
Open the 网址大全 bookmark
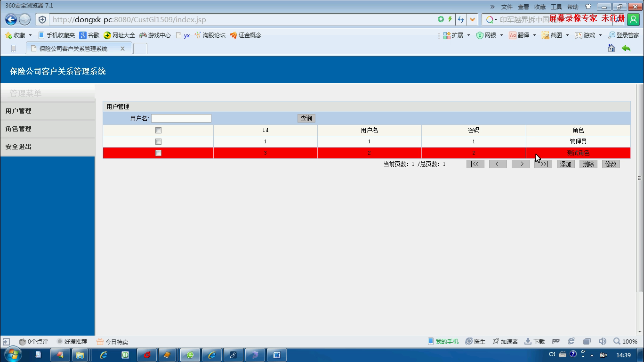120,35
